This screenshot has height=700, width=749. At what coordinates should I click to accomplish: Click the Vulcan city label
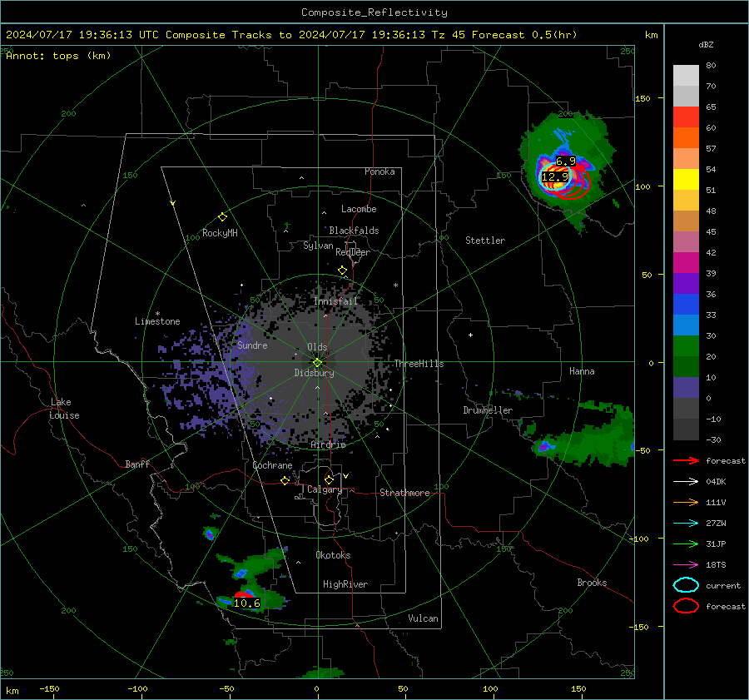[423, 618]
